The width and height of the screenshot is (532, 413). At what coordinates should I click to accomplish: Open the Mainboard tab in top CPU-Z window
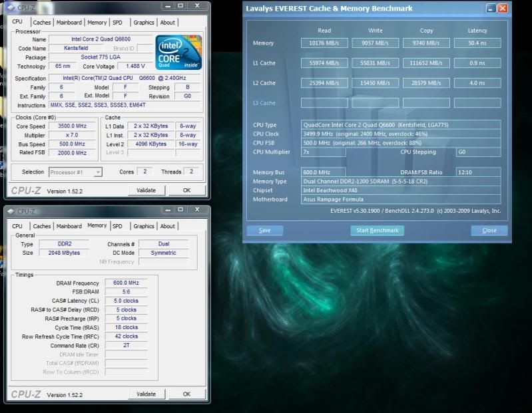click(x=69, y=23)
